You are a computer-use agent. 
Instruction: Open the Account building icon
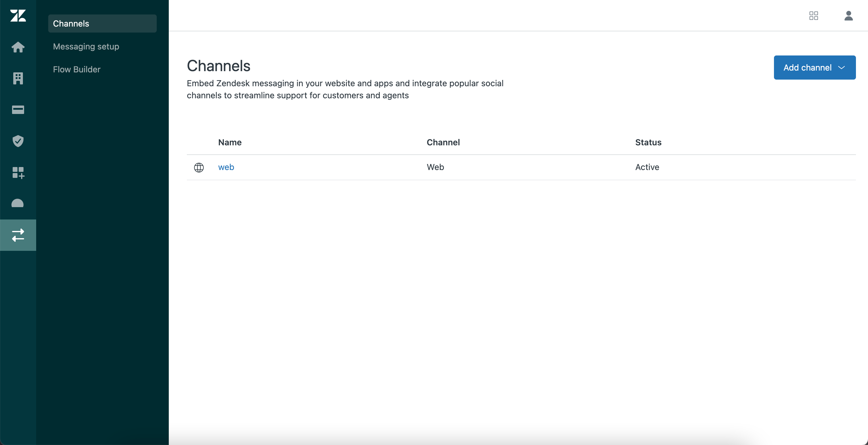pos(18,78)
